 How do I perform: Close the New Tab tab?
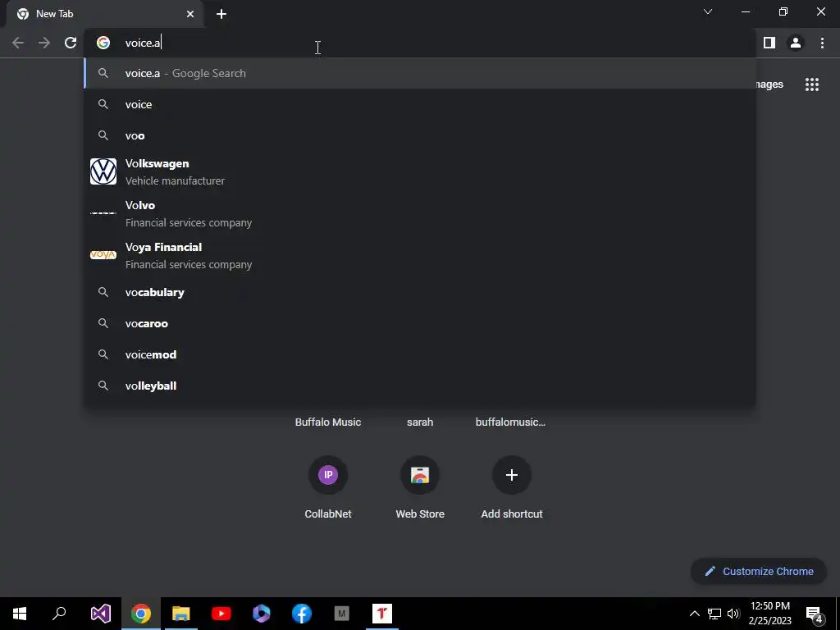[x=190, y=14]
